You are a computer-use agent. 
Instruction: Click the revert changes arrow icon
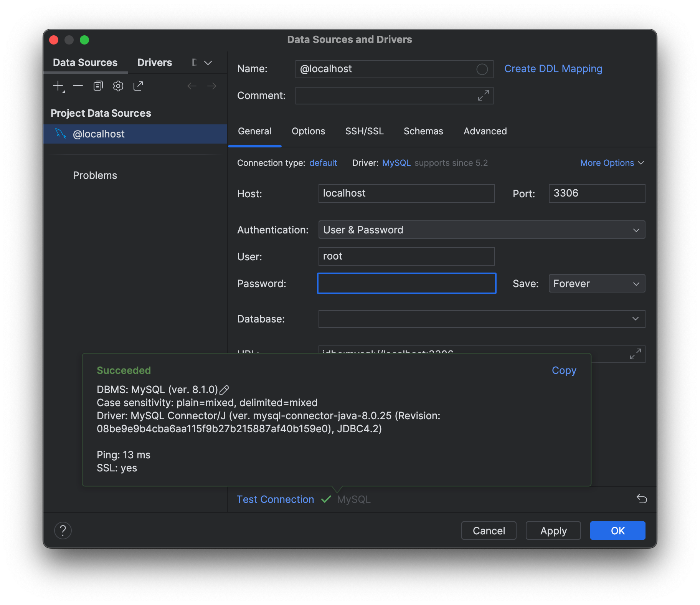click(642, 499)
